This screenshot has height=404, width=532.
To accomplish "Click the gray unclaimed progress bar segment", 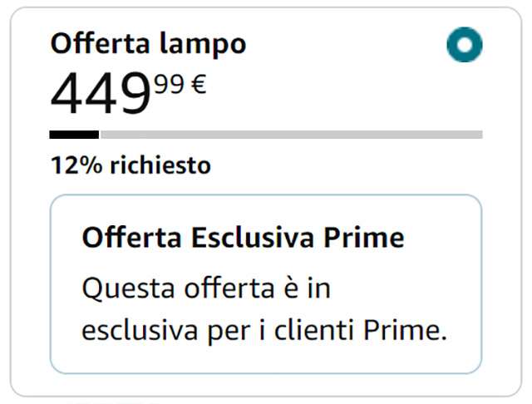I will pos(291,134).
